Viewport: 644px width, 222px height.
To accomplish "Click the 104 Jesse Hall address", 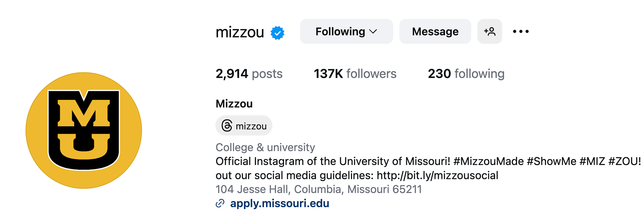I will pos(318,189).
